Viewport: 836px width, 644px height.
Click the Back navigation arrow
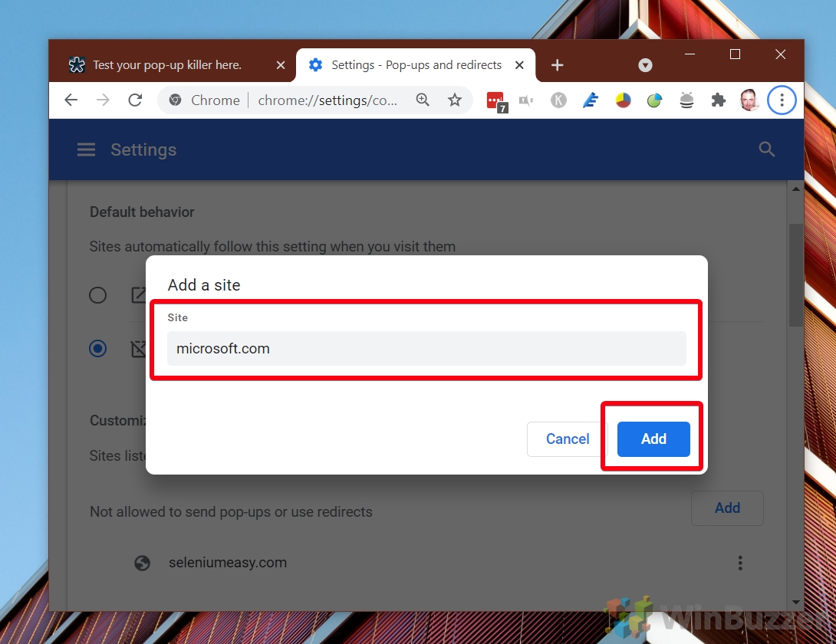pos(71,100)
